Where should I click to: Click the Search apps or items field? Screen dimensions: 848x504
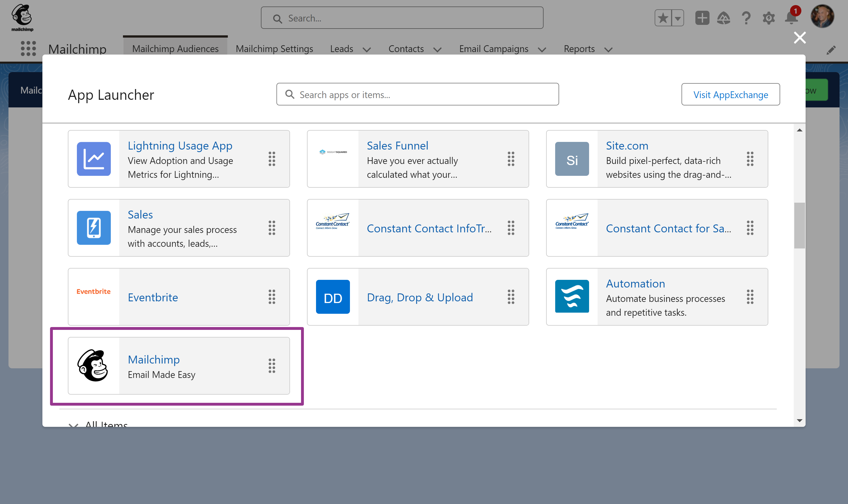417,94
